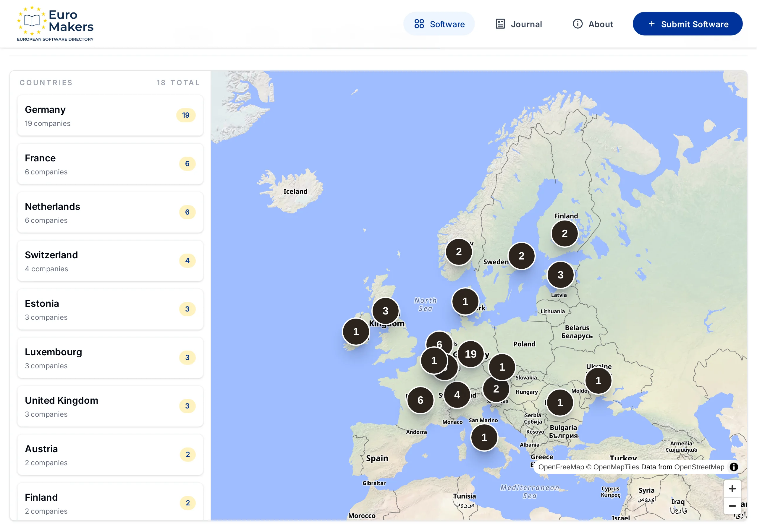The height and width of the screenshot is (532, 757).
Task: Select the Finland country card
Action: point(110,502)
